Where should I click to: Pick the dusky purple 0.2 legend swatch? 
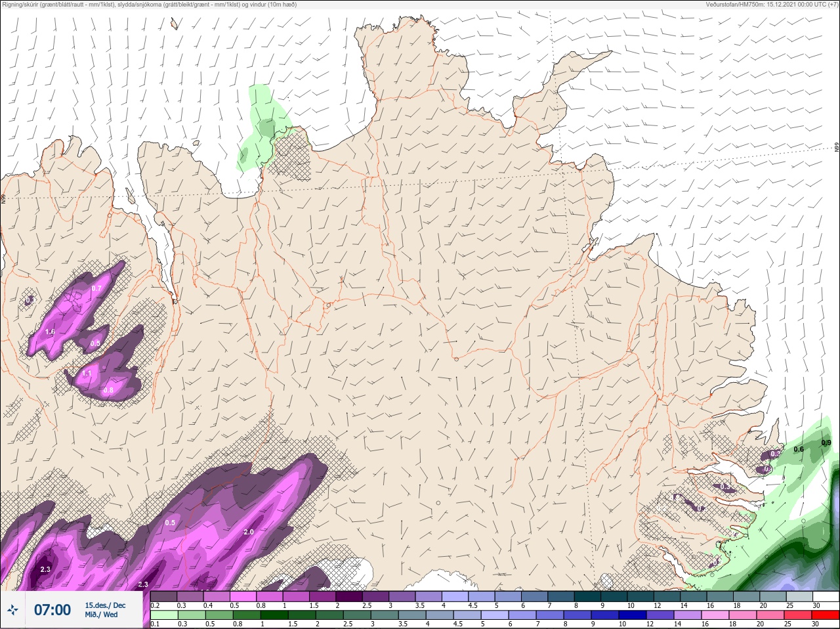coord(164,597)
